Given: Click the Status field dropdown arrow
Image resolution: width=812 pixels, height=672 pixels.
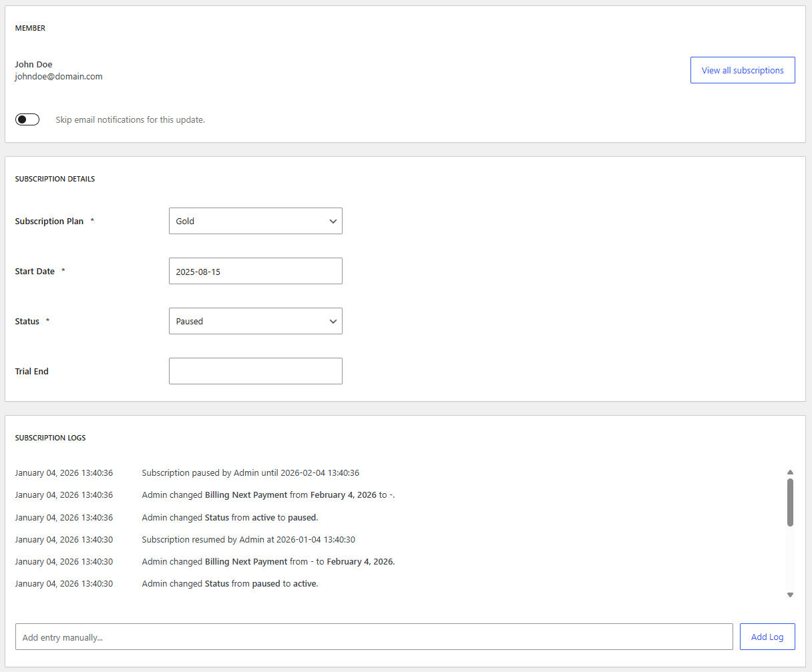Looking at the screenshot, I should (x=333, y=321).
